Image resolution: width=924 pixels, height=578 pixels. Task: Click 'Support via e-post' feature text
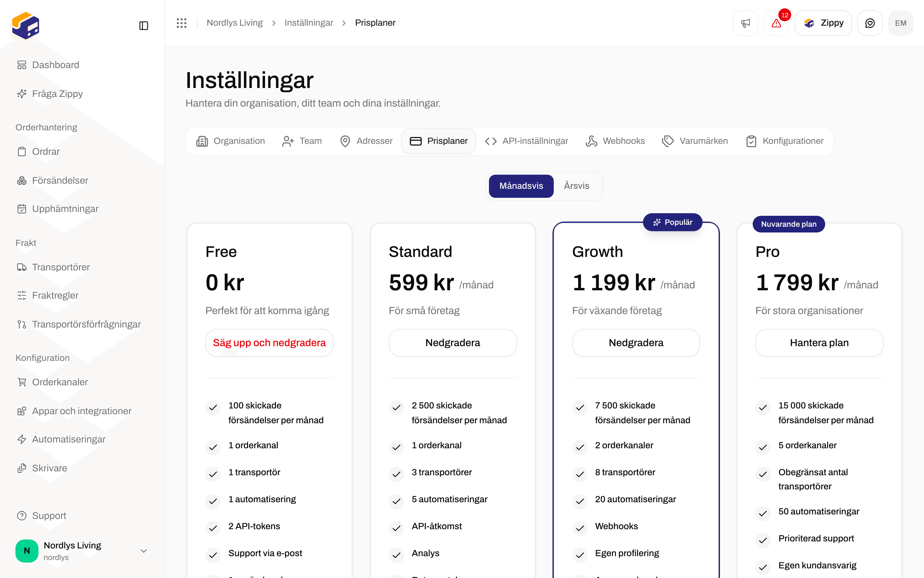click(x=265, y=553)
